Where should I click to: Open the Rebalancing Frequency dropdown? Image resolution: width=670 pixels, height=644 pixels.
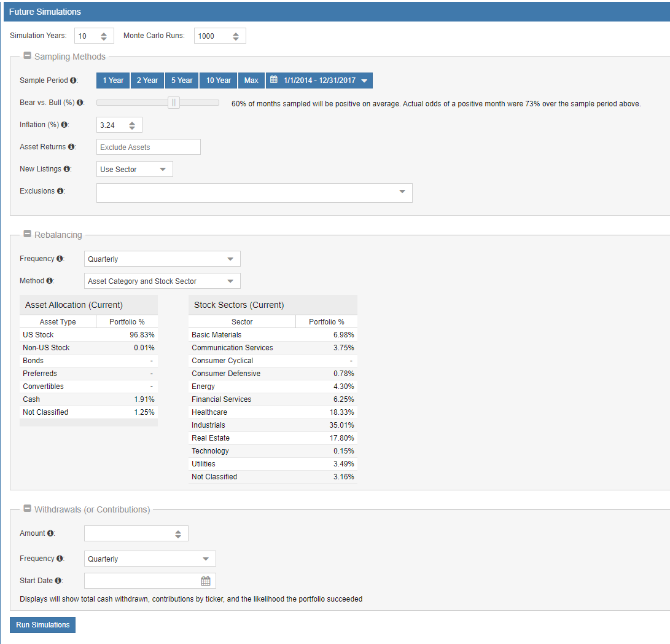coord(162,259)
